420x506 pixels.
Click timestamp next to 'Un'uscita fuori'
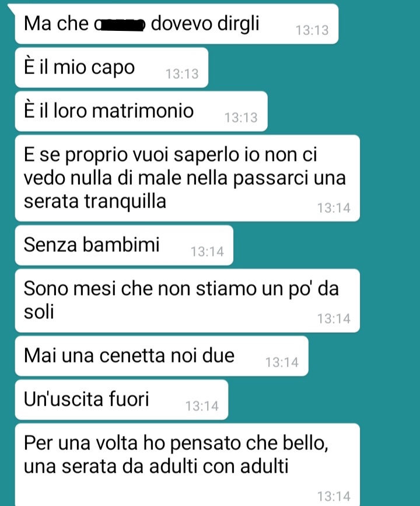pyautogui.click(x=202, y=406)
